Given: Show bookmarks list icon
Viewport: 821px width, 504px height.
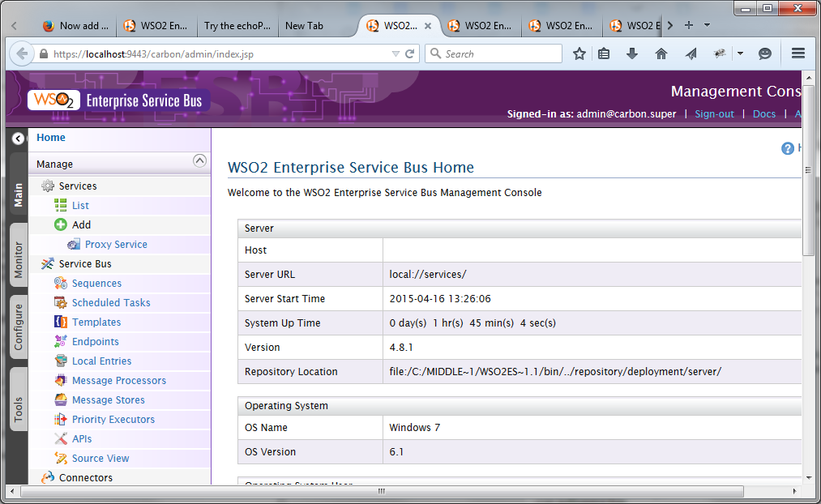Looking at the screenshot, I should (604, 53).
